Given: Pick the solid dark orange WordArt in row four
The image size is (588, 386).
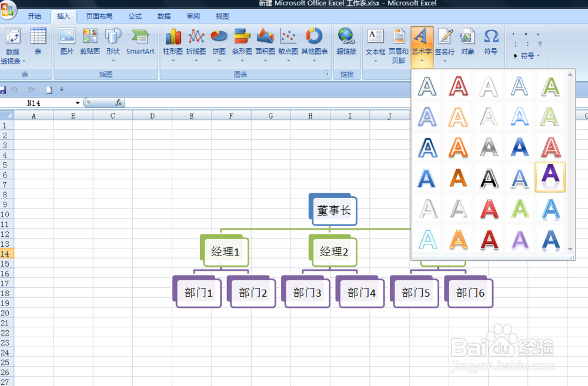Looking at the screenshot, I should click(x=458, y=178).
